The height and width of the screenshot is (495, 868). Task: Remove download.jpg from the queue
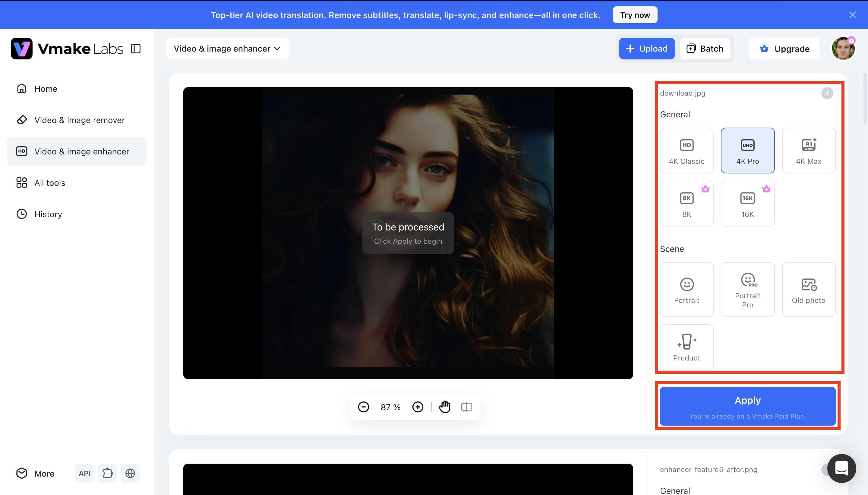tap(827, 93)
